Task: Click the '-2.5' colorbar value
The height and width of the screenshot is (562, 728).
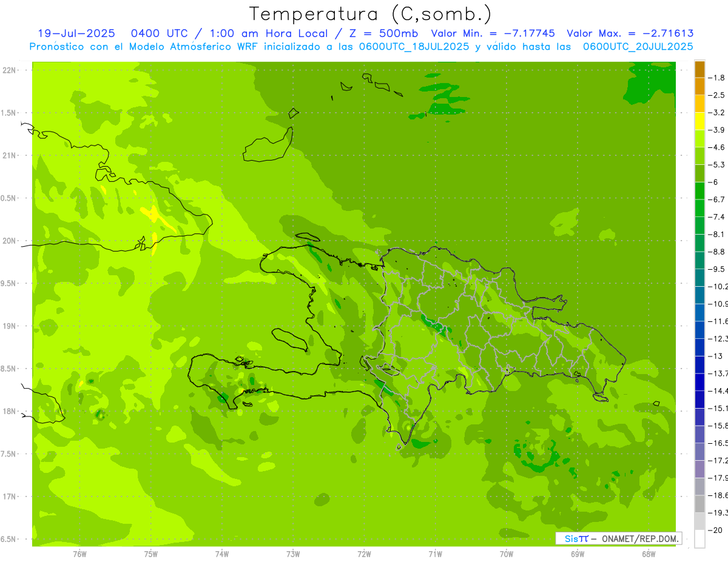Action: 717,95
